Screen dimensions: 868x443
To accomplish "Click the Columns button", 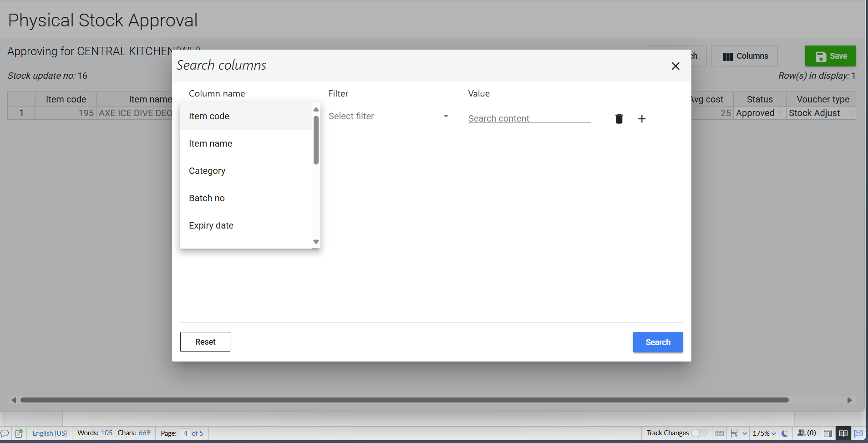I will click(x=745, y=56).
